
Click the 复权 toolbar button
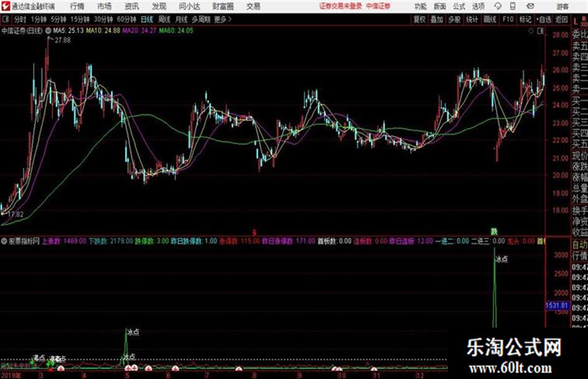419,19
